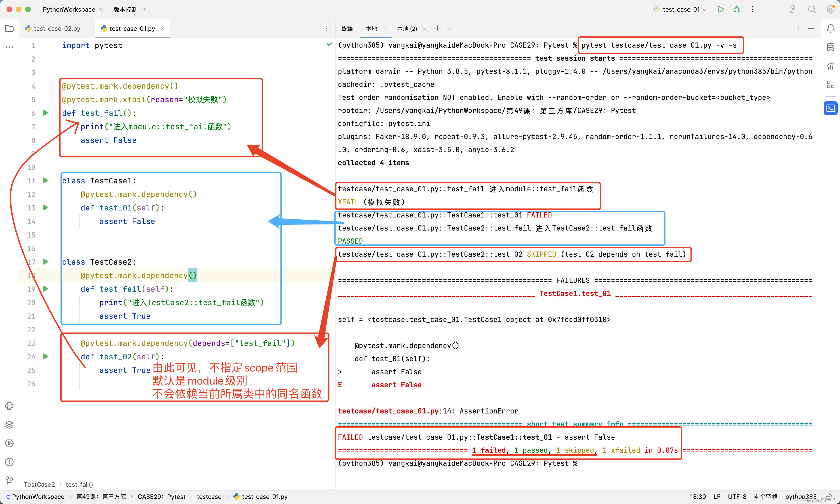Open the Code With Me user icon

pos(794,10)
